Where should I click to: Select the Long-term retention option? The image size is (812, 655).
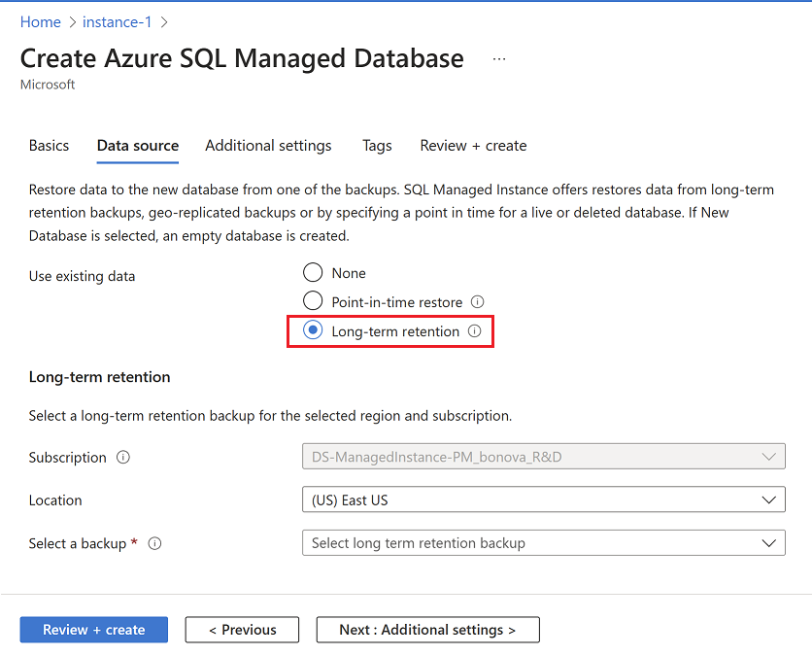click(312, 330)
